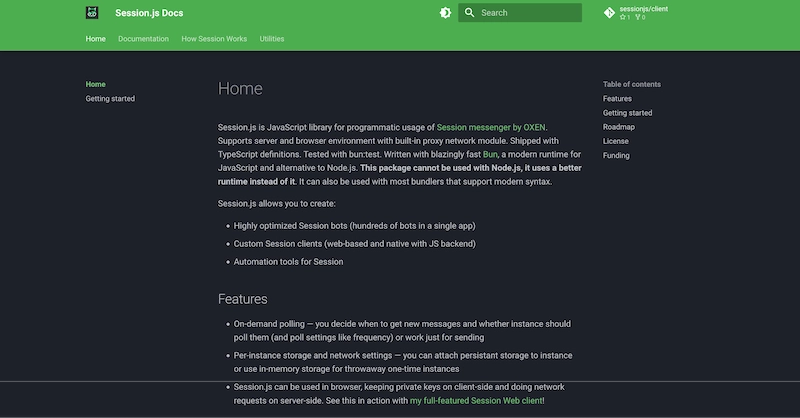Open my full-featured Session Web client link

(x=477, y=400)
